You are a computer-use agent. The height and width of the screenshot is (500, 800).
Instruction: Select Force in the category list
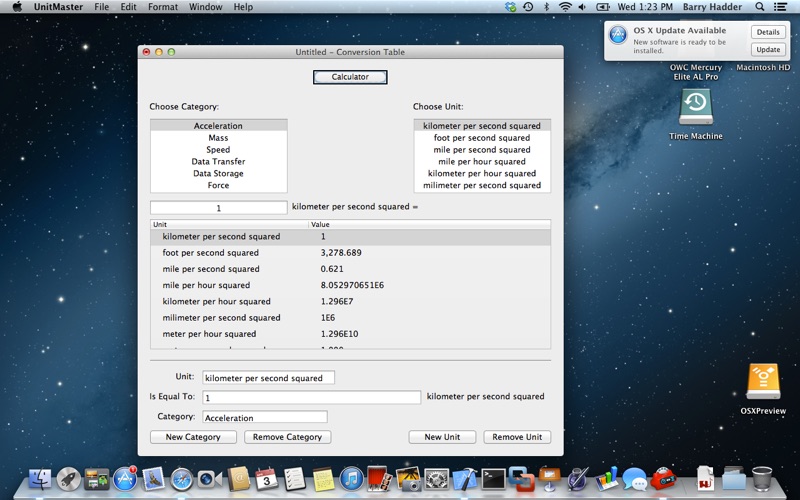tap(218, 185)
